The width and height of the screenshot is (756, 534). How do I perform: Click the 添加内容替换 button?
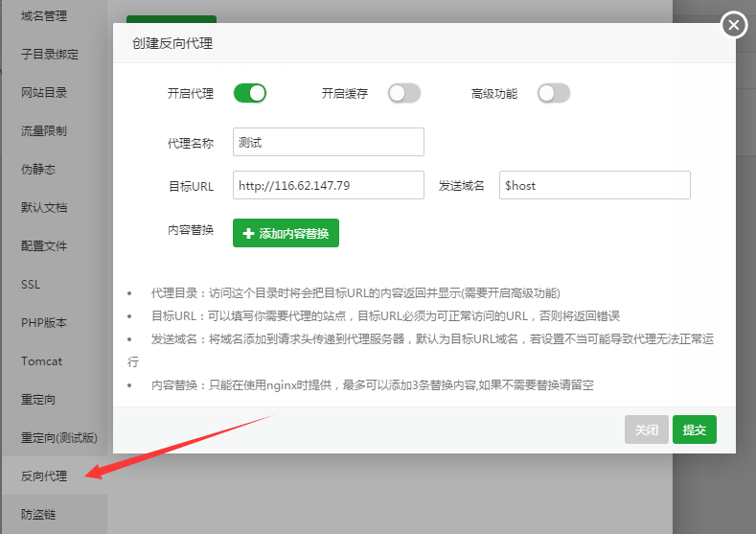(x=286, y=233)
